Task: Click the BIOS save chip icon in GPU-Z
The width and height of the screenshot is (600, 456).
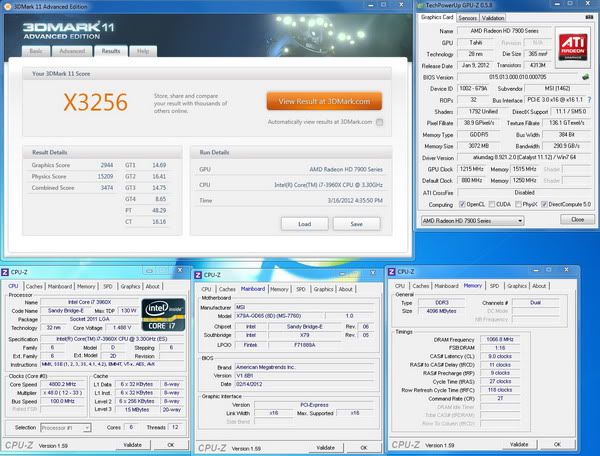Action: [585, 77]
